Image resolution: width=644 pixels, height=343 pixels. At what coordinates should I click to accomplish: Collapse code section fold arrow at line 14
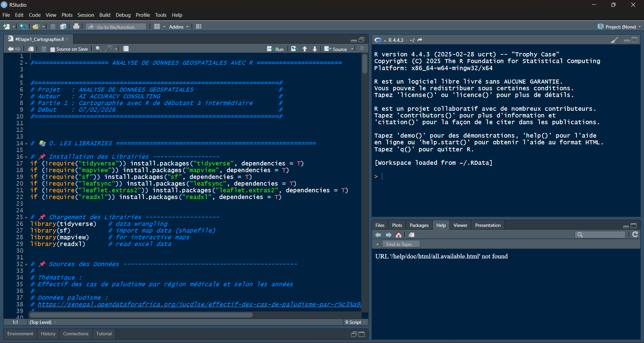point(26,144)
